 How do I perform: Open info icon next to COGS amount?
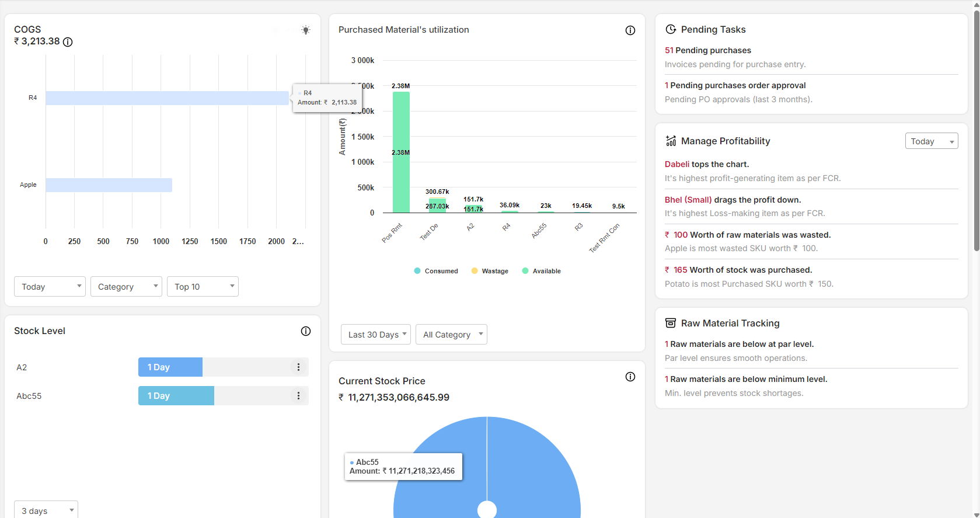click(x=68, y=42)
